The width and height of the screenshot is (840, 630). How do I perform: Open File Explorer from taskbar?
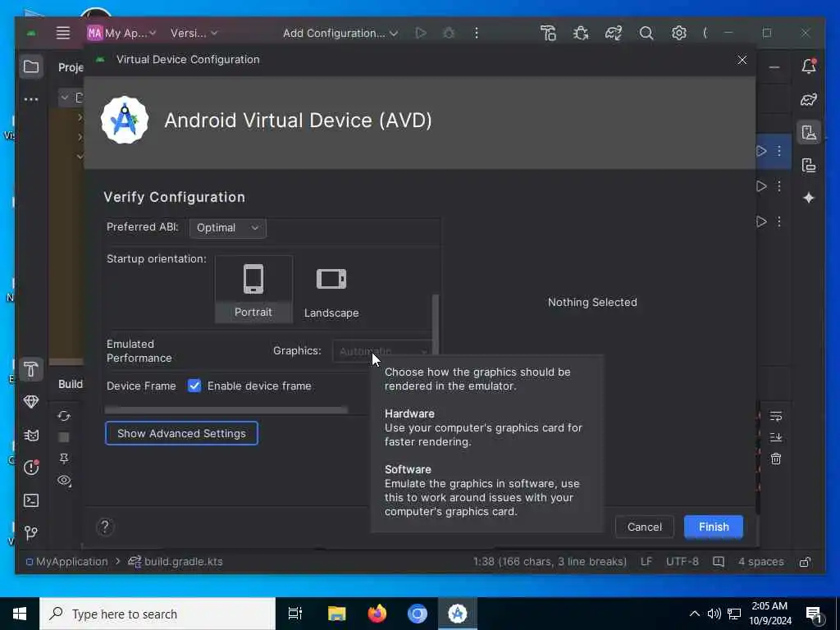(337, 614)
